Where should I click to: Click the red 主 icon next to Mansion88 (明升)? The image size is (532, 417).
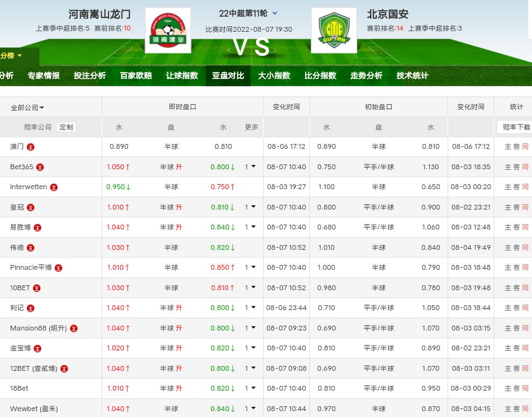click(x=74, y=328)
